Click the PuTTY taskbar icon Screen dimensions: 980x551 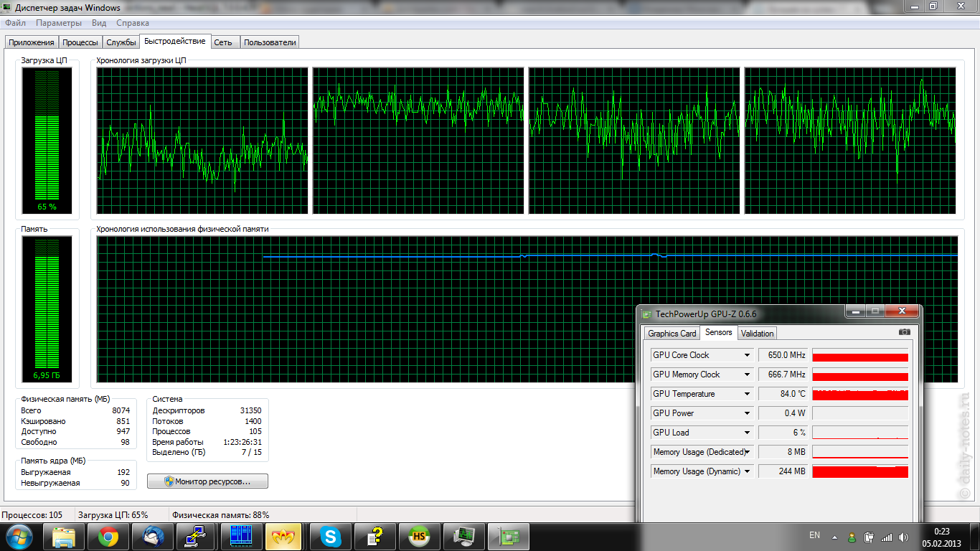197,537
